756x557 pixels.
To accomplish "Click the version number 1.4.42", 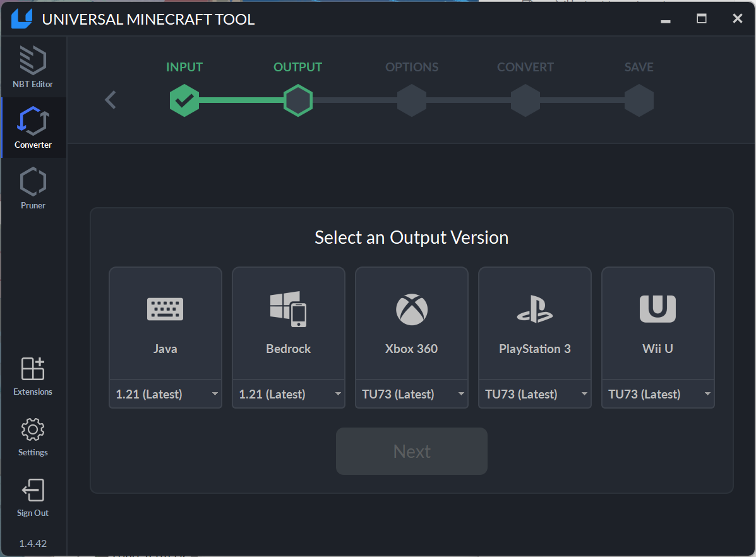I will tap(33, 544).
